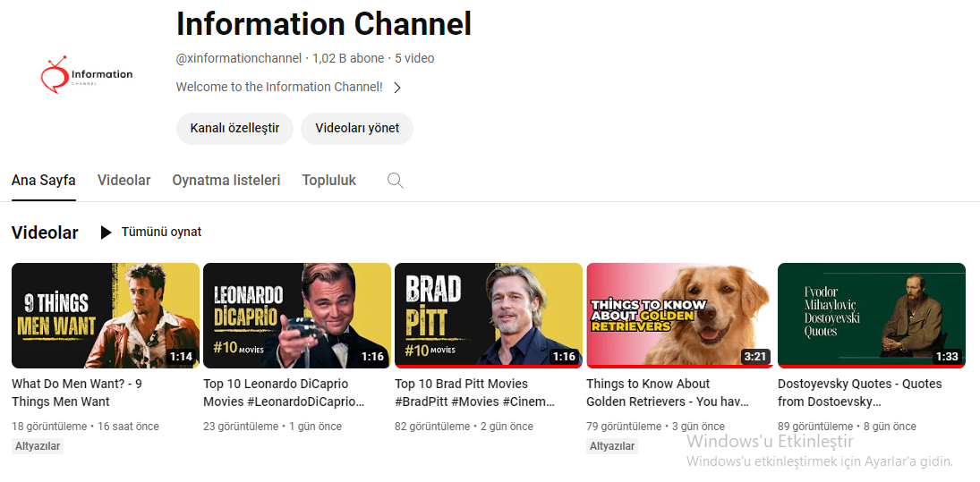Click the Videolar section heading
Viewport: 980px width, 482px height.
coord(45,233)
